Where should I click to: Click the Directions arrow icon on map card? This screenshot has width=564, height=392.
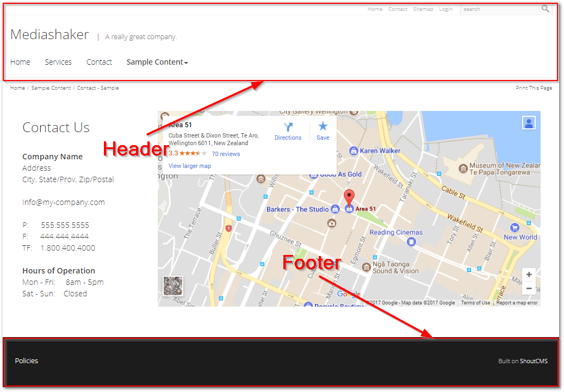point(288,127)
